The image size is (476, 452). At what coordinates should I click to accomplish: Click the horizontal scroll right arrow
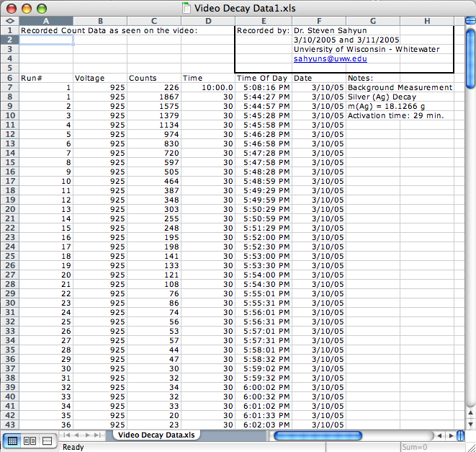[451, 435]
